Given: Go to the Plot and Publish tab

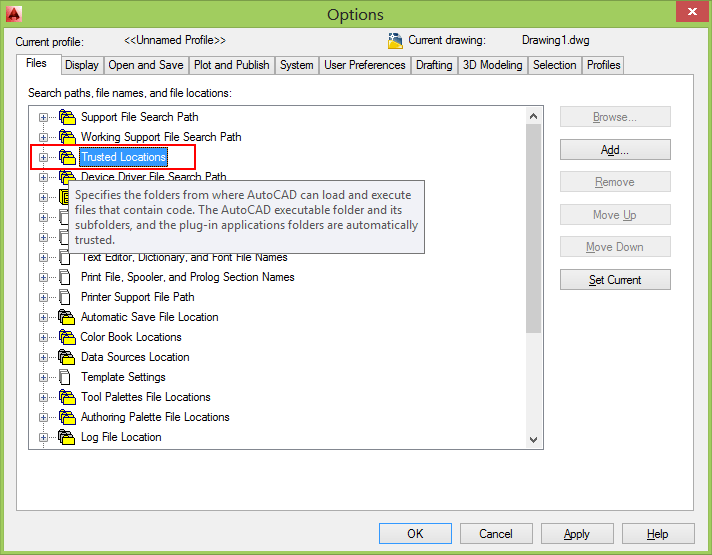Looking at the screenshot, I should tap(232, 65).
